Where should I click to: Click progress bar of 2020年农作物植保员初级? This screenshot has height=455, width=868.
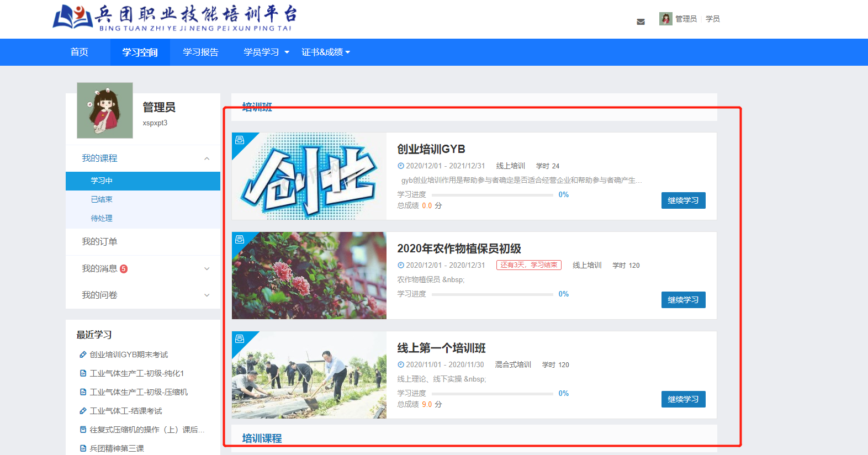click(492, 294)
